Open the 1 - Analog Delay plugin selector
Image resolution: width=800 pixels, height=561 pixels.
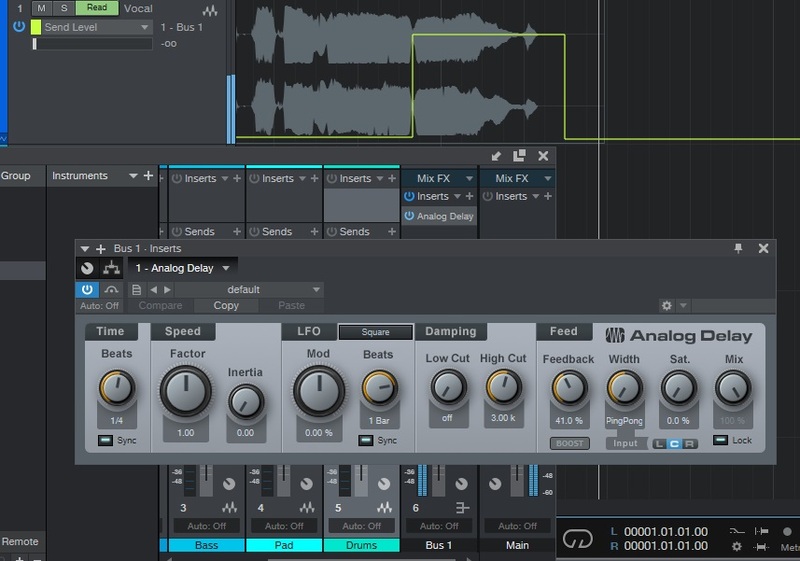[x=182, y=268]
